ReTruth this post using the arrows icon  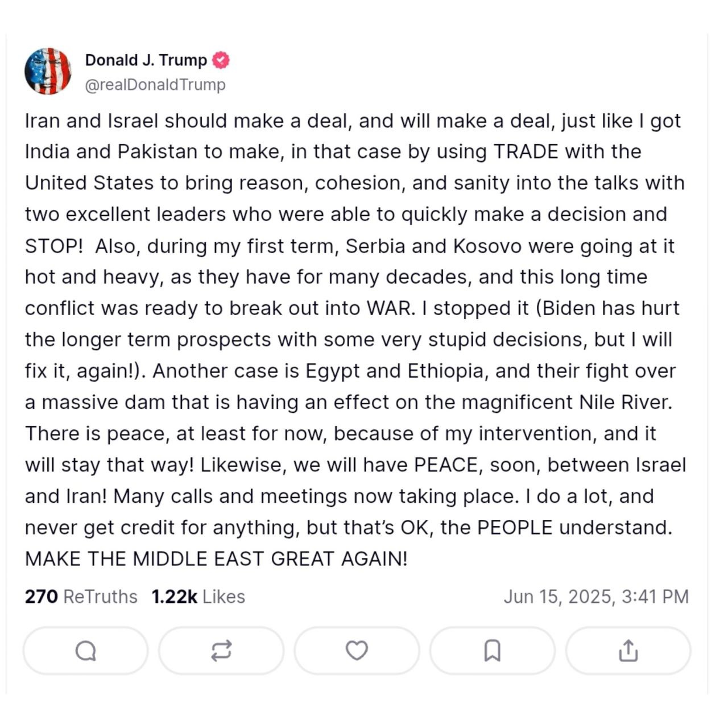(221, 651)
